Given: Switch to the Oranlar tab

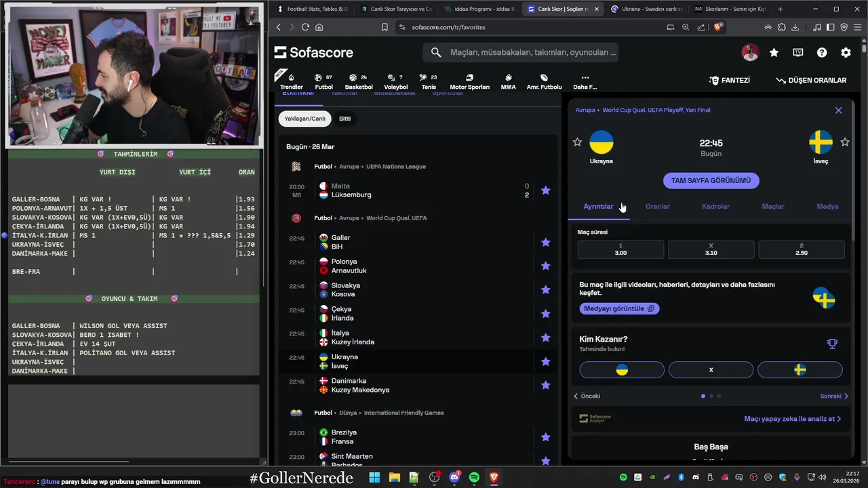Looking at the screenshot, I should point(657,206).
